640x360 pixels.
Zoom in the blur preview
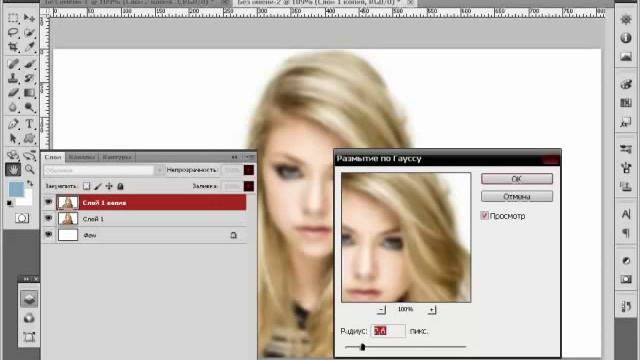click(x=432, y=310)
